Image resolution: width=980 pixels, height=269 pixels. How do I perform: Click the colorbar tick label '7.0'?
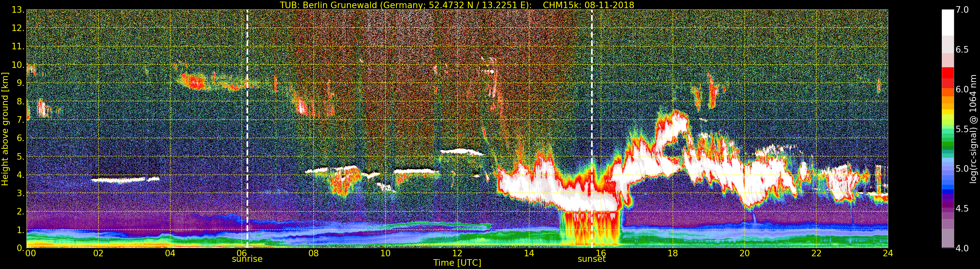point(962,10)
